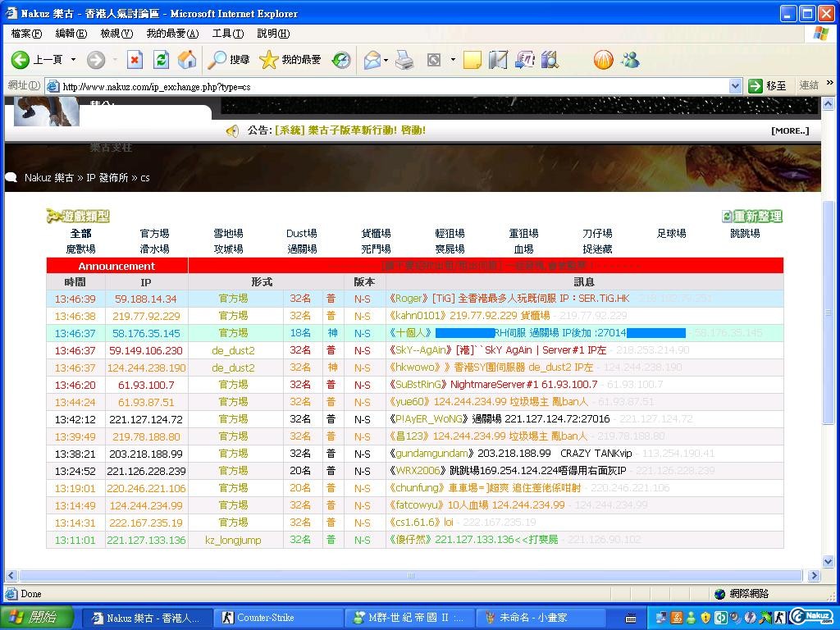Select the Dust場 game type filter
Viewport: 840px width, 630px height.
[302, 234]
